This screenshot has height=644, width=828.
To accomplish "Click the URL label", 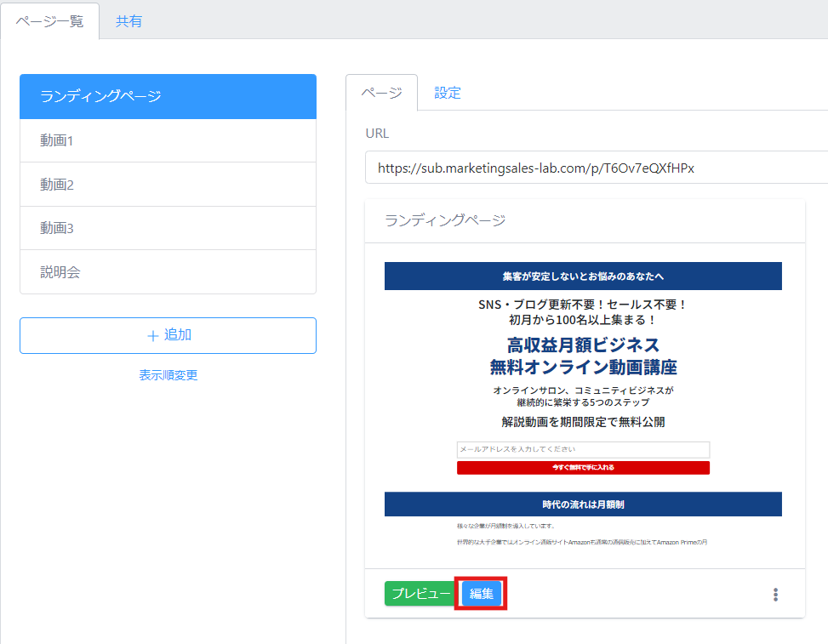I will pos(377,133).
